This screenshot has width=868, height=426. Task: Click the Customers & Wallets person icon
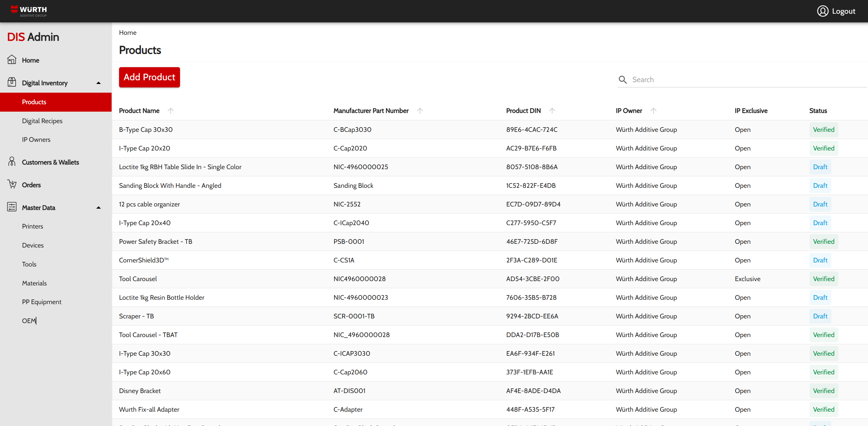pos(12,162)
